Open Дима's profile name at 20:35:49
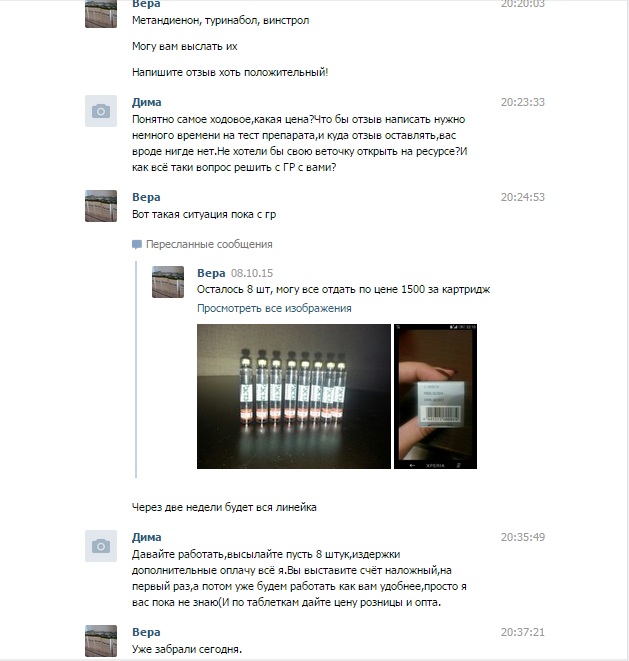This screenshot has width=629, height=661. 146,537
